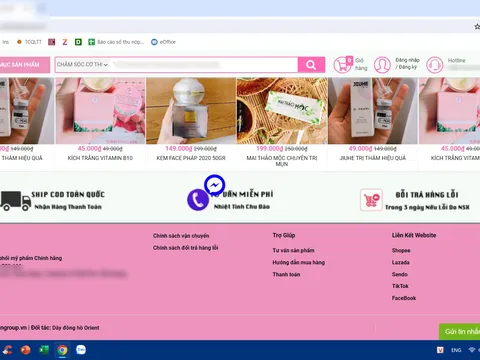Open the Đăng nhập / Đăng ký link
480x360 pixels.
tap(407, 63)
